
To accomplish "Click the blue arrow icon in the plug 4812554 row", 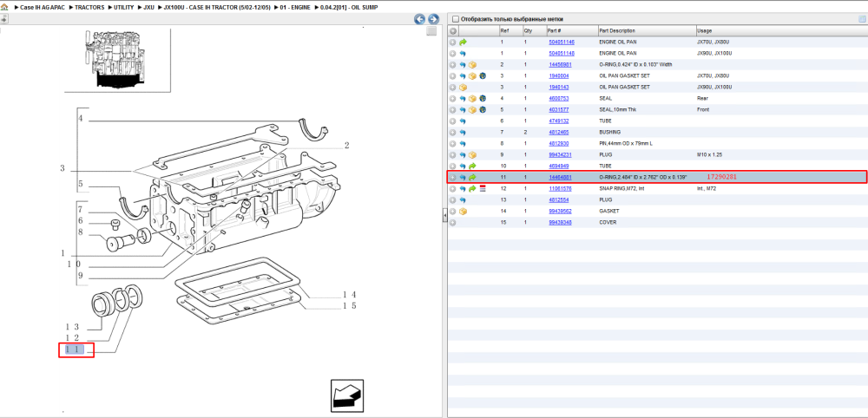I will 463,200.
